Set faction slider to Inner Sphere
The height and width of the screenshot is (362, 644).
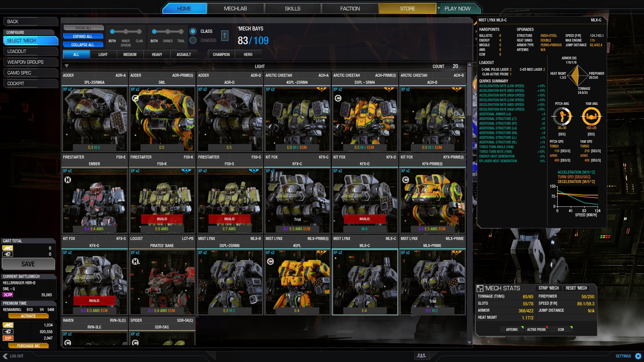[x=126, y=32]
